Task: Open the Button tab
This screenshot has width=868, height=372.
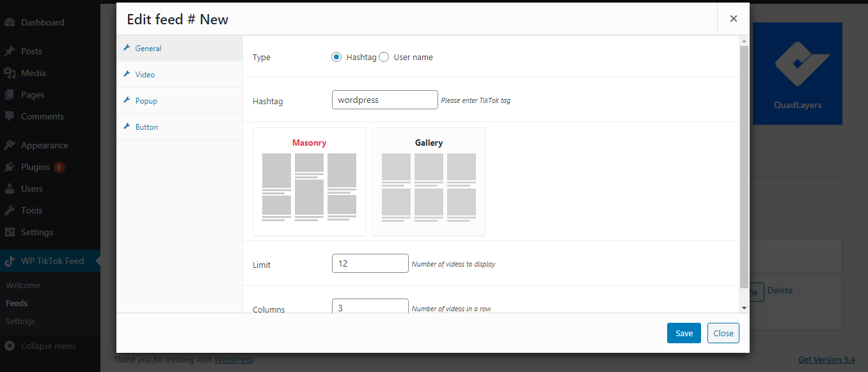Action: 180,127
